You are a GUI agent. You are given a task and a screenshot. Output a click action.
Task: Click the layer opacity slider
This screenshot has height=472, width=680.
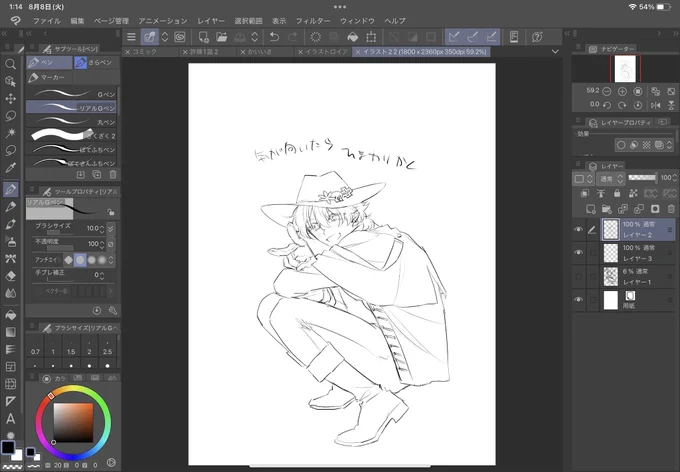tap(642, 178)
